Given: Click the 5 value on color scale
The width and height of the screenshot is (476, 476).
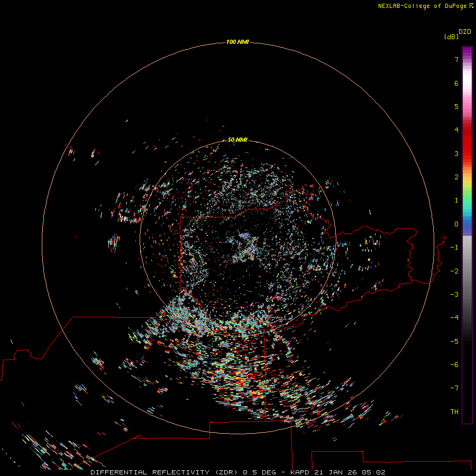Looking at the screenshot, I should point(456,106).
